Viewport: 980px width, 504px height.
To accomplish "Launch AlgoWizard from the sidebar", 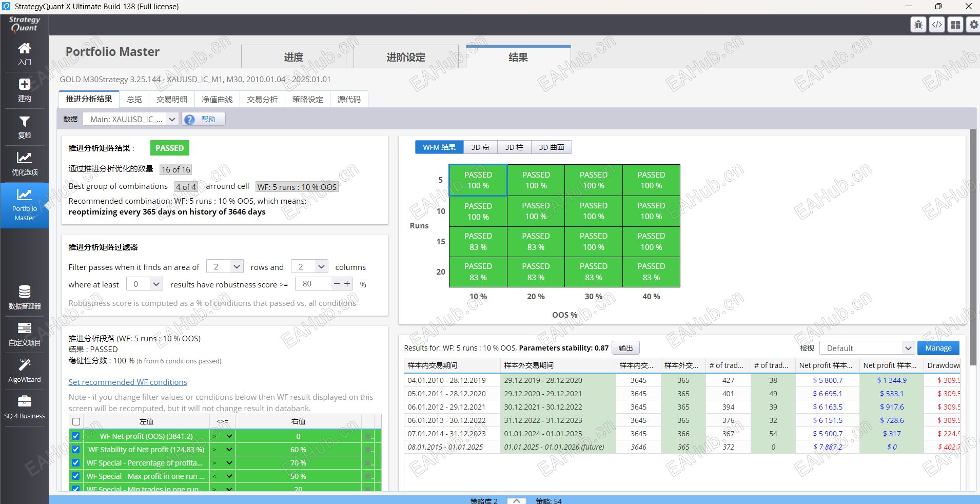I will click(25, 371).
